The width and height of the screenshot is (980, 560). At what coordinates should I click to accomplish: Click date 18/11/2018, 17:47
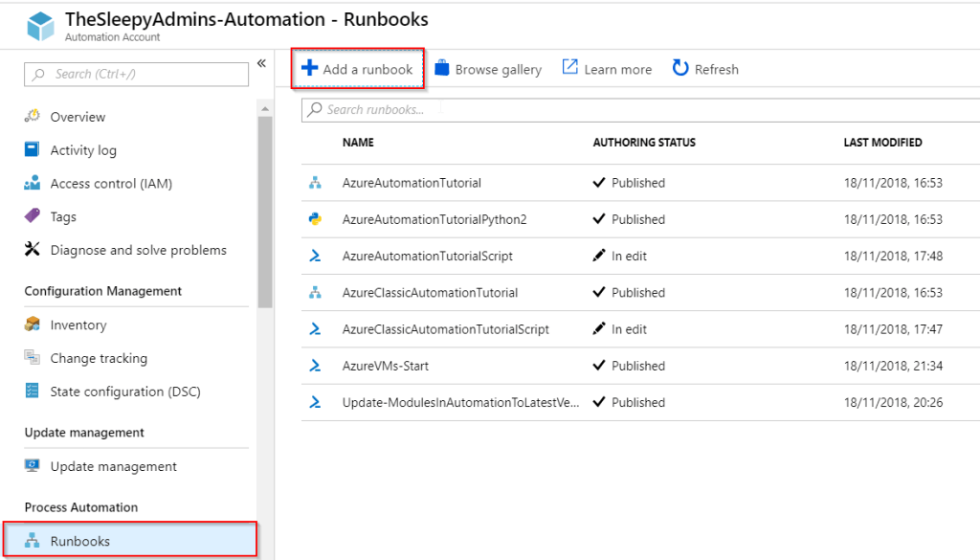(893, 328)
